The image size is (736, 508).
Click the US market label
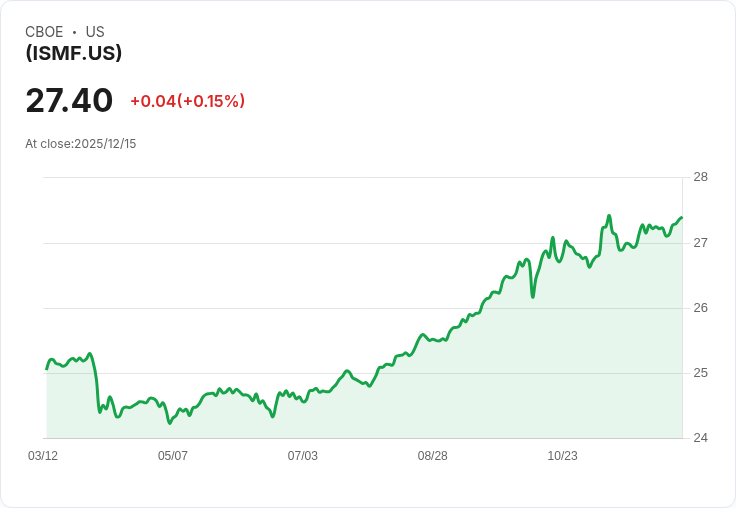[95, 32]
